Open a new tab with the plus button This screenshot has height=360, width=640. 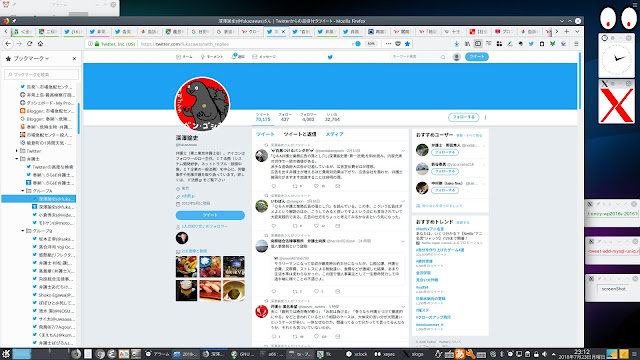click(x=567, y=31)
